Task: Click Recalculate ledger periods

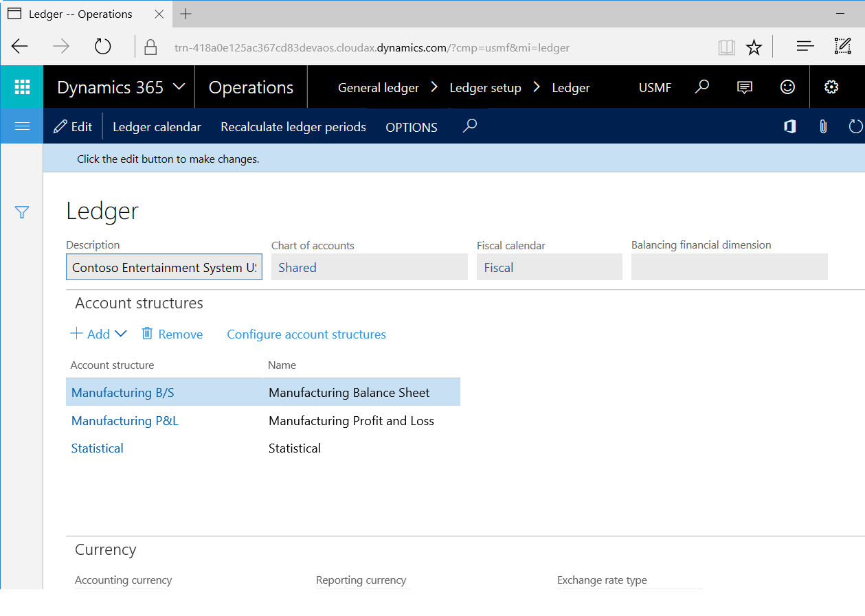Action: (x=293, y=127)
